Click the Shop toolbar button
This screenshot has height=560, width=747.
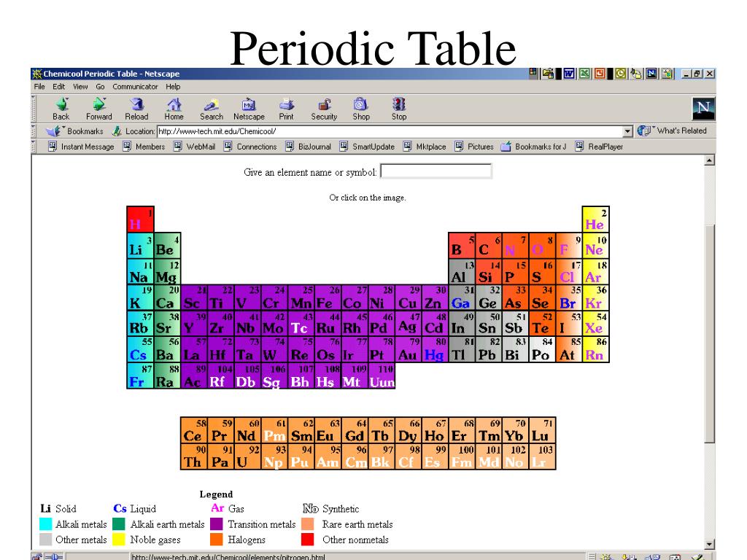tap(361, 109)
